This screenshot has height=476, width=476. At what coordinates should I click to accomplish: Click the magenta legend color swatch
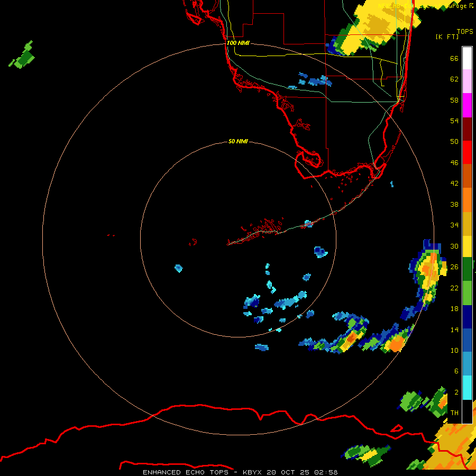467,105
